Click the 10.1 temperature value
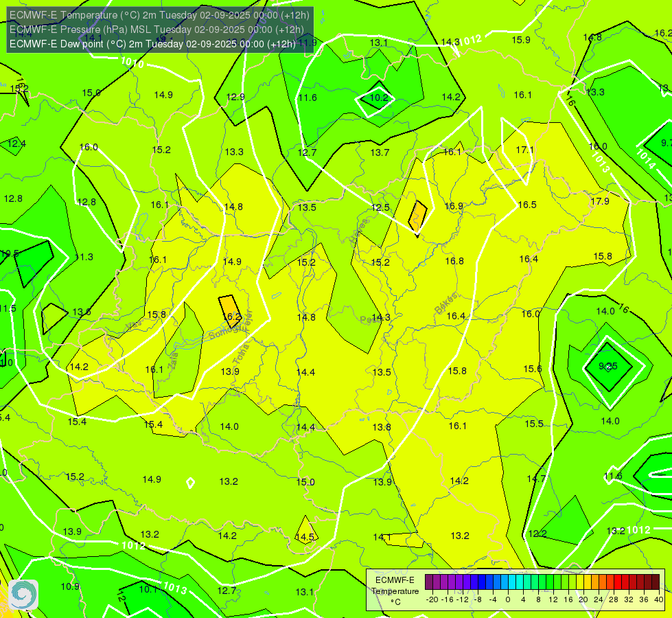This screenshot has width=672, height=618. (x=148, y=589)
